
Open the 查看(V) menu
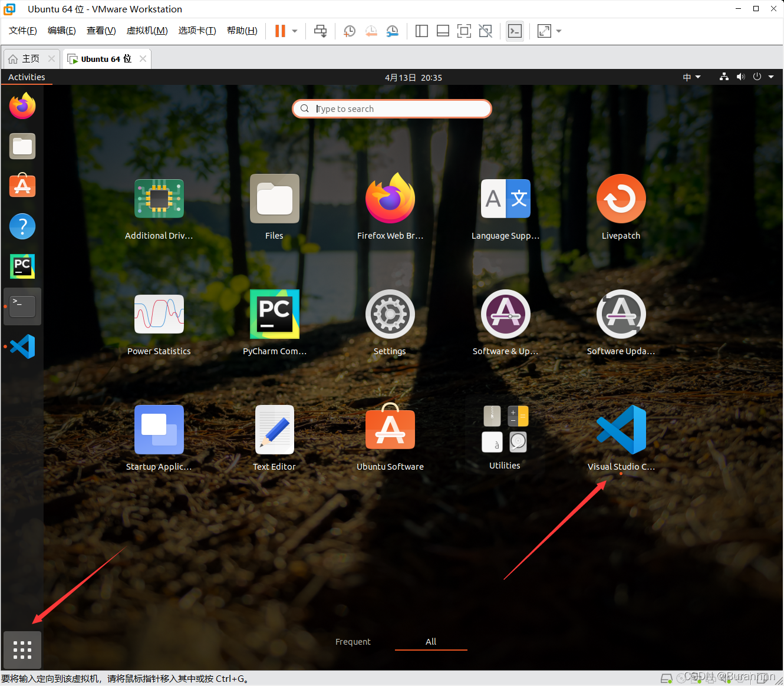coord(101,31)
